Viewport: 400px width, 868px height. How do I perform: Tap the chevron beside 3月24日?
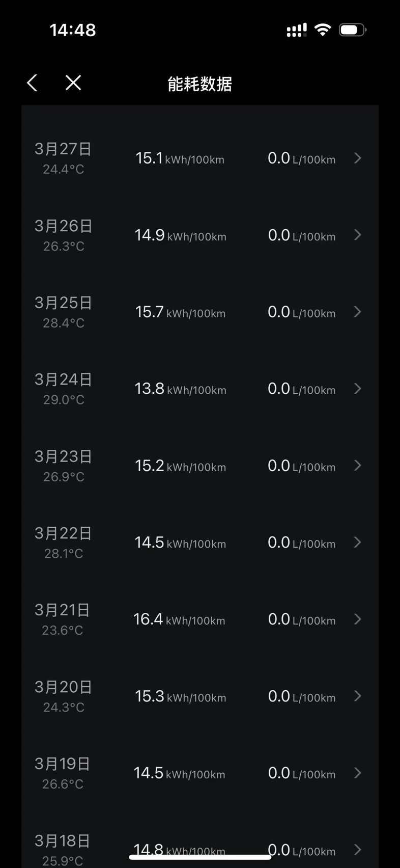point(358,389)
